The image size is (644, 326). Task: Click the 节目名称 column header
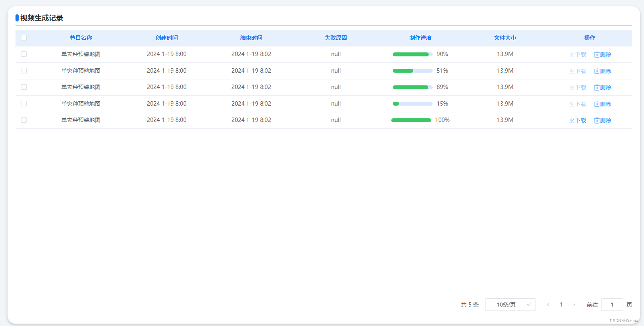[81, 38]
